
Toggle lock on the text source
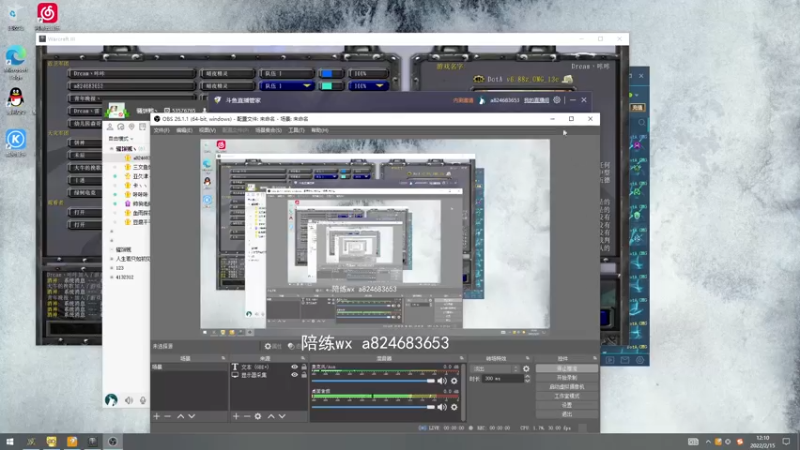tap(304, 367)
